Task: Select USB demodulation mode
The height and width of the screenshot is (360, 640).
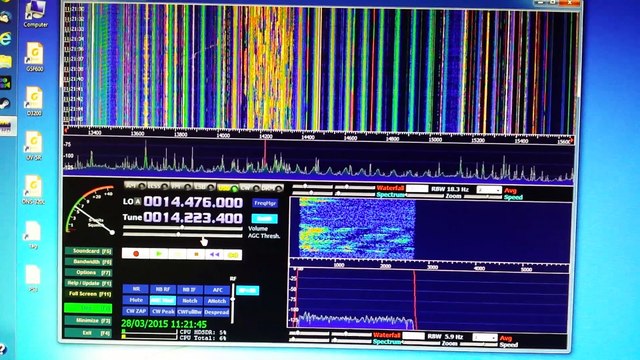Action: (228, 188)
